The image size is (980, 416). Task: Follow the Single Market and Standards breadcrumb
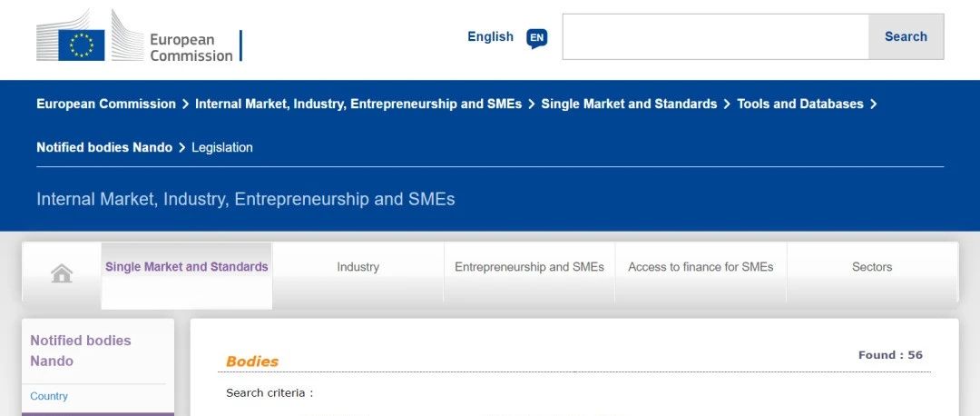[x=629, y=104]
